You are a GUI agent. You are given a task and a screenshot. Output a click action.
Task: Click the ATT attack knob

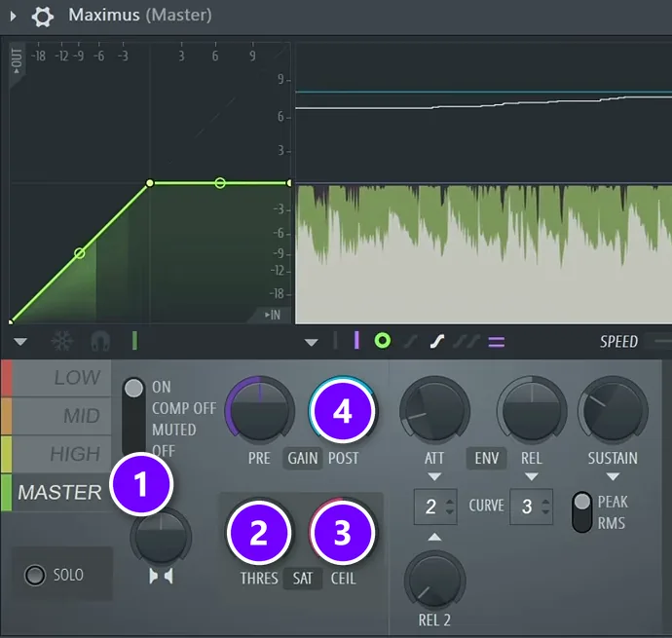point(434,411)
